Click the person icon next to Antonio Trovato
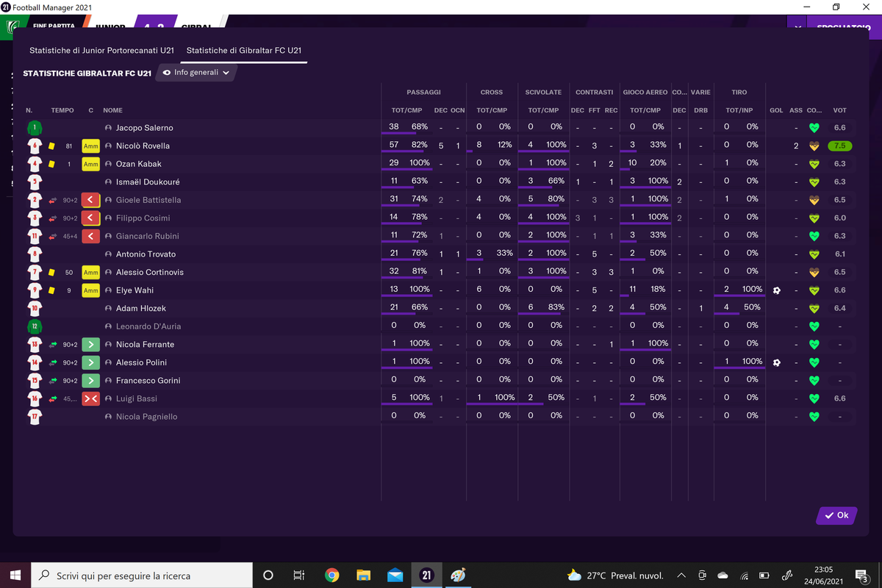 109,254
